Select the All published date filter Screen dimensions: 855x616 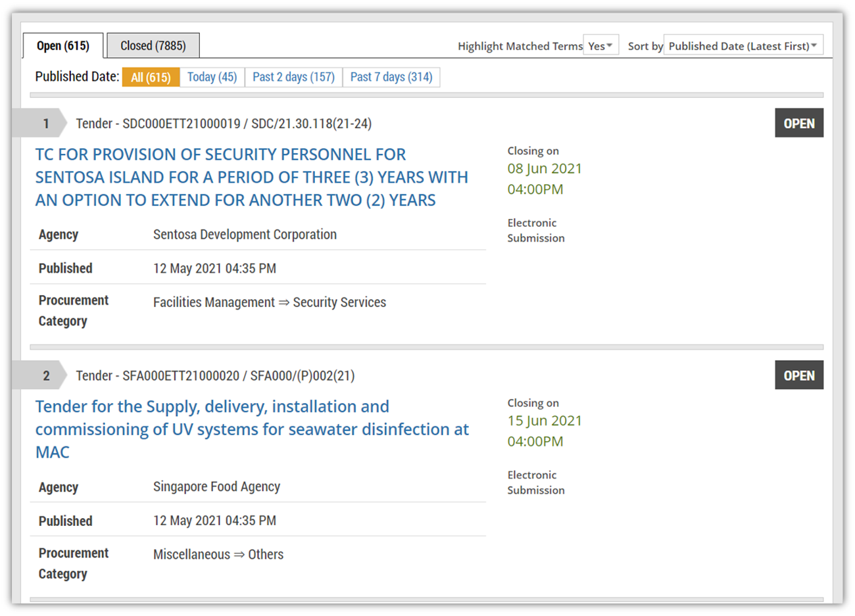[x=151, y=76]
